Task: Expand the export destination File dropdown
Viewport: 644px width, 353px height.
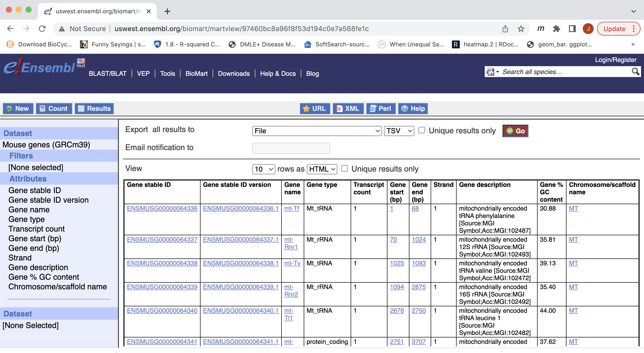Action: tap(316, 130)
